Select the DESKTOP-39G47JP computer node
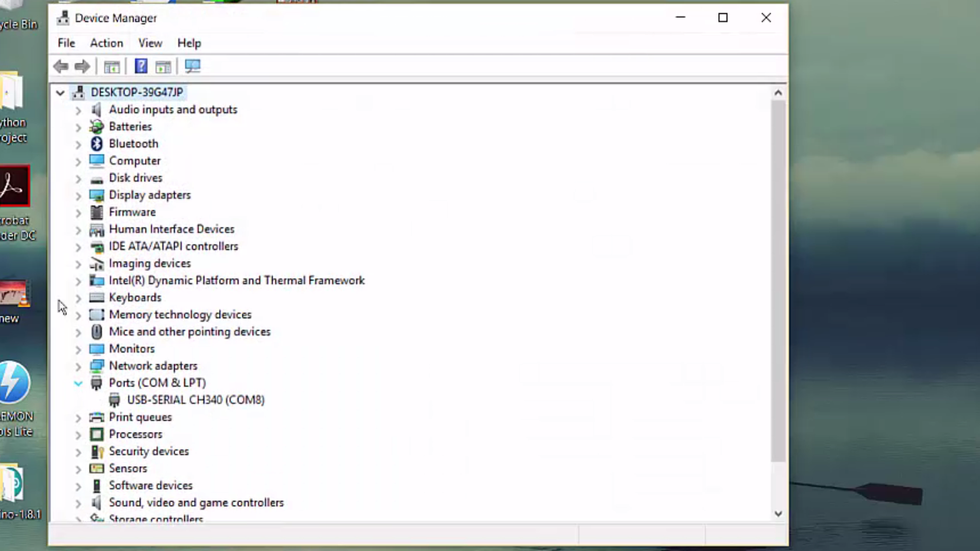 [137, 92]
